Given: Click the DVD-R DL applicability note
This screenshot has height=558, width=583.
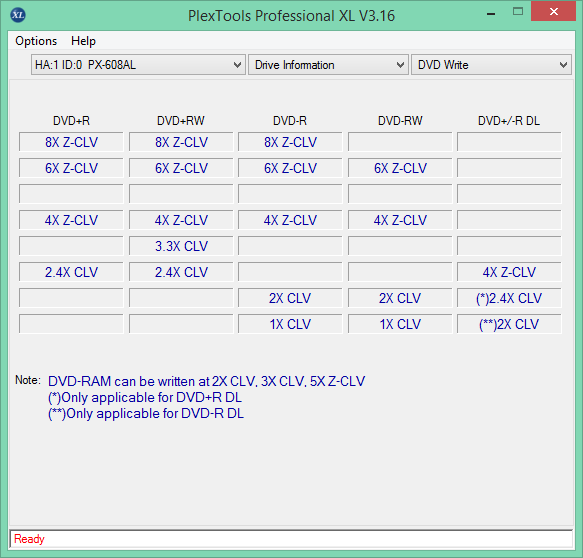Looking at the screenshot, I should pos(146,413).
